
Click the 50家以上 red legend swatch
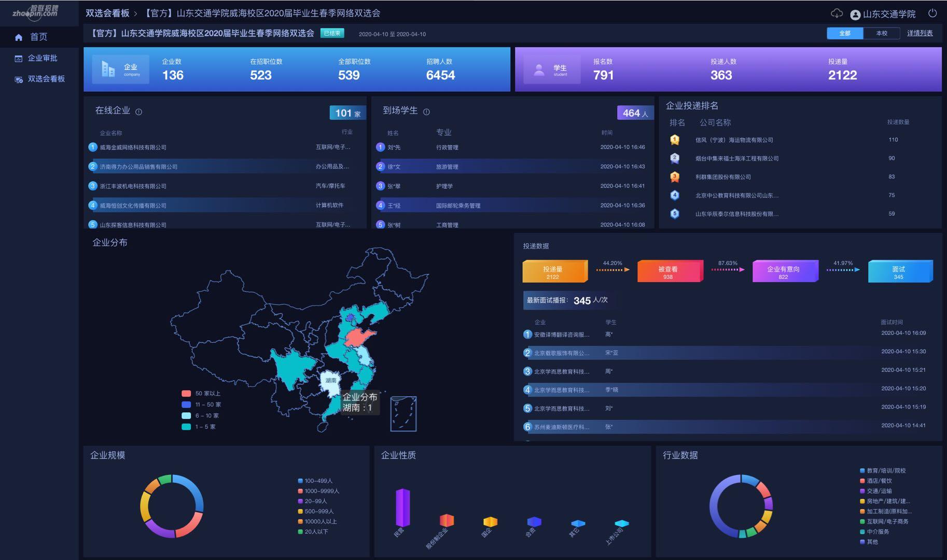(x=186, y=394)
